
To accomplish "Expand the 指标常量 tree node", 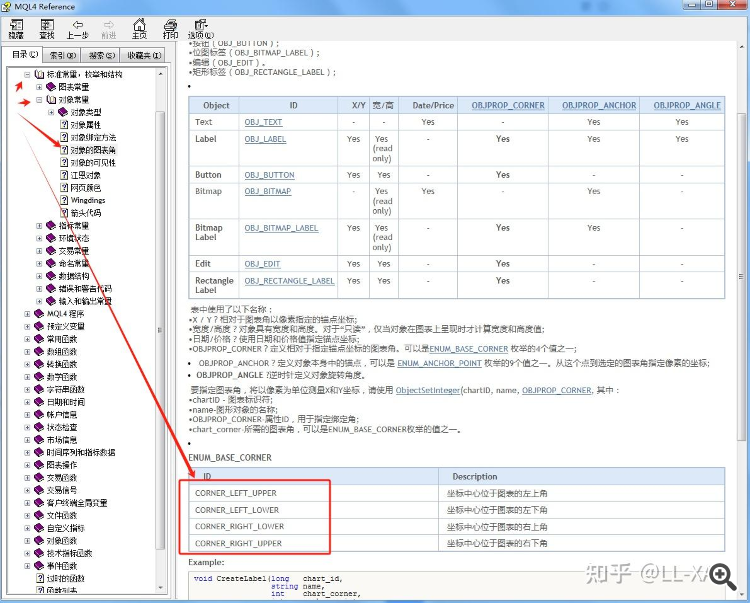I will click(39, 225).
